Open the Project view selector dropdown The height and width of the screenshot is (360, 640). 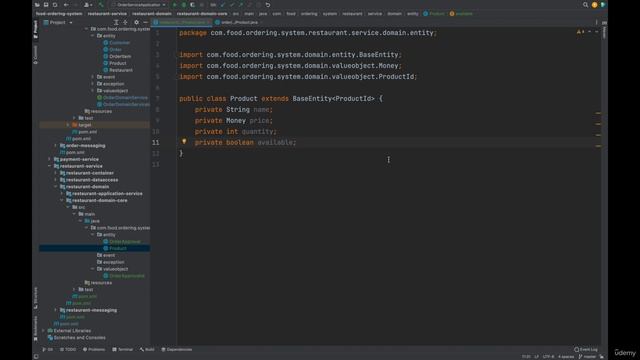58,22
